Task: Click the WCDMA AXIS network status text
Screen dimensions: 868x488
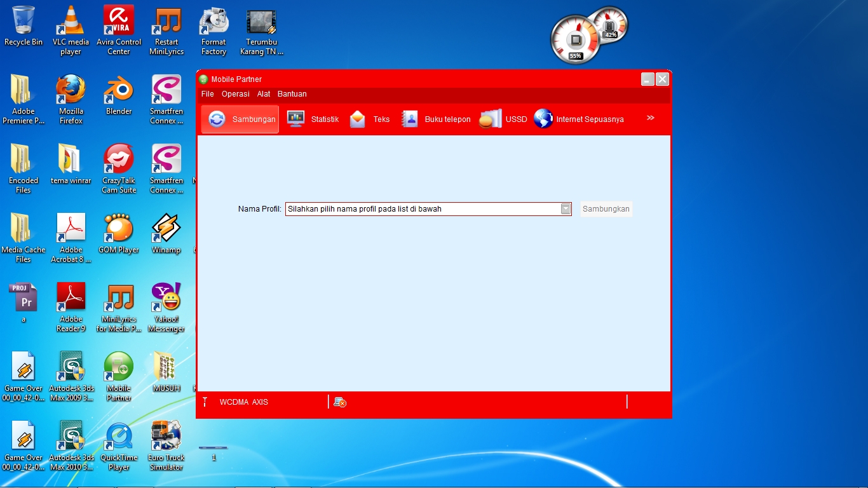Action: click(244, 402)
